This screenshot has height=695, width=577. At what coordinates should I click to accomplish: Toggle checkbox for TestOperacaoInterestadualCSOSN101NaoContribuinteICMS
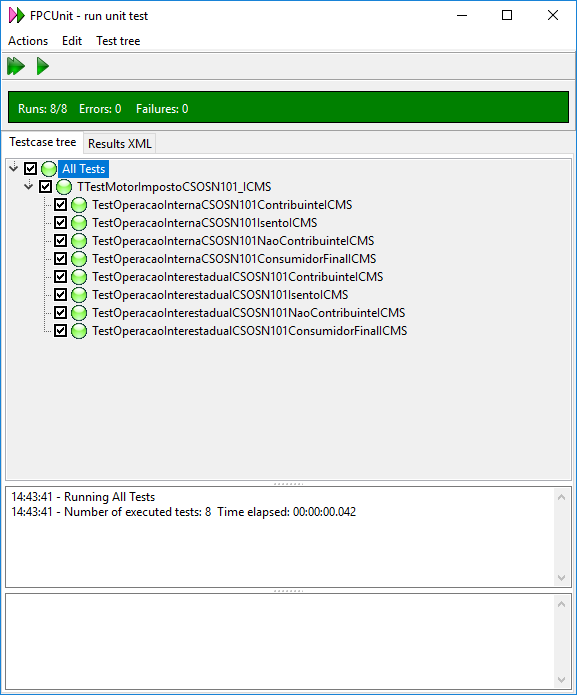[x=60, y=312]
